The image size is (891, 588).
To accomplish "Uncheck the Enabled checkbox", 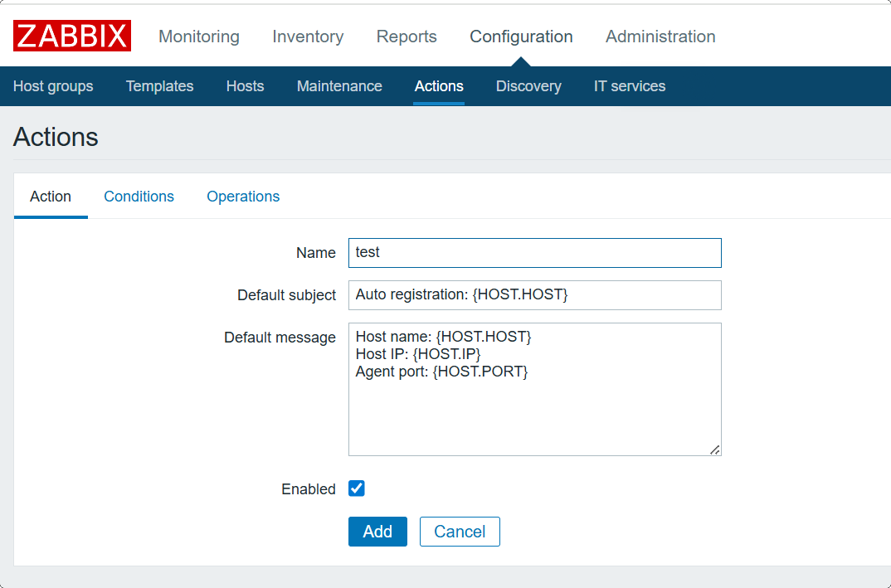I will click(x=357, y=488).
